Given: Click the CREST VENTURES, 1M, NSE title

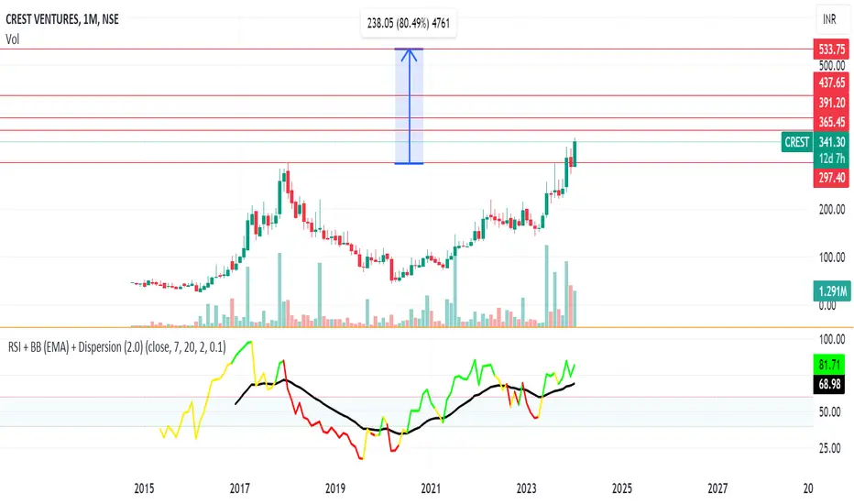Looking at the screenshot, I should click(x=62, y=19).
